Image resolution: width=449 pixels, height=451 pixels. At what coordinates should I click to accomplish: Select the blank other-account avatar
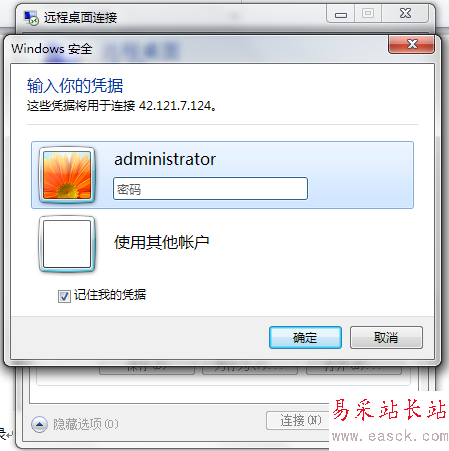pyautogui.click(x=67, y=244)
